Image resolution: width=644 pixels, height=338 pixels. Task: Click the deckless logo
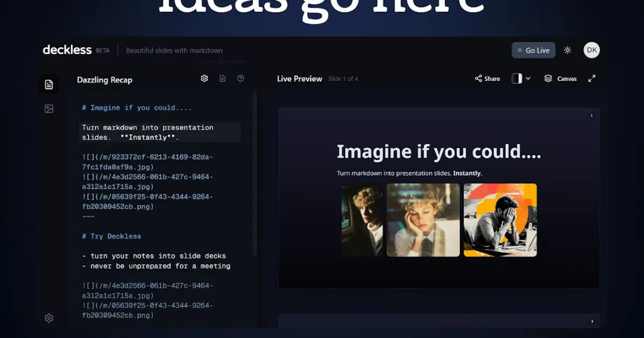coord(67,50)
